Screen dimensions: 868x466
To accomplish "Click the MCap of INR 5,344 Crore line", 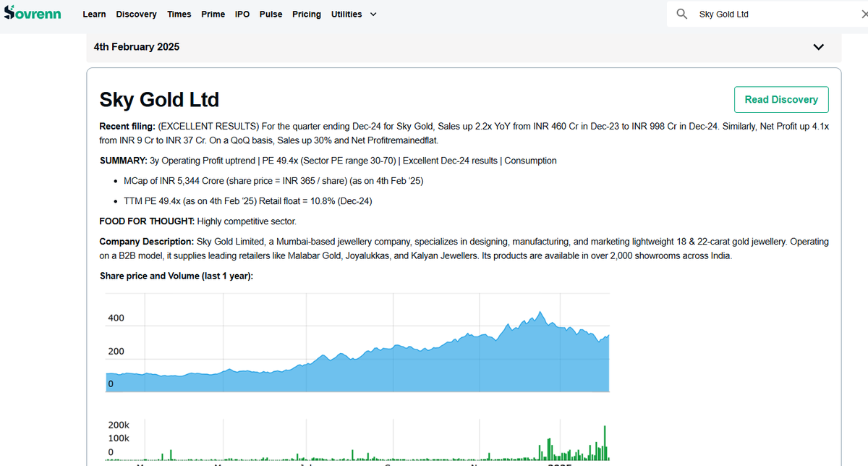I will point(273,181).
